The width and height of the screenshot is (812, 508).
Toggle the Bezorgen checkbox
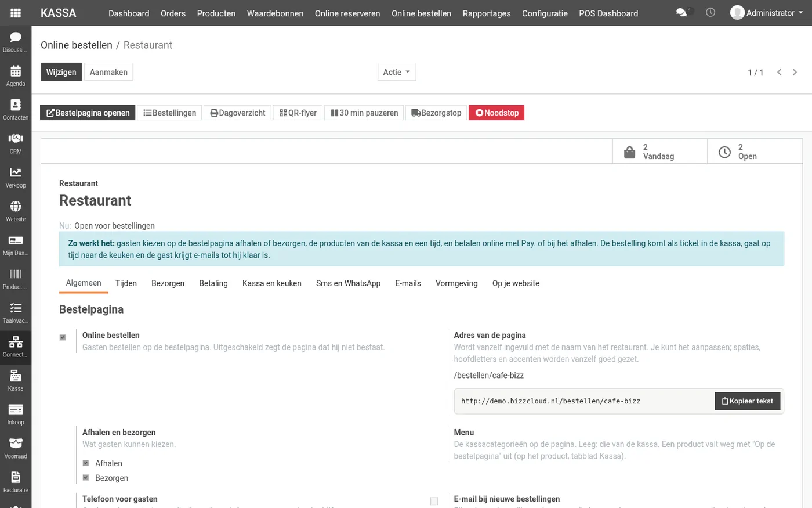[x=86, y=477]
